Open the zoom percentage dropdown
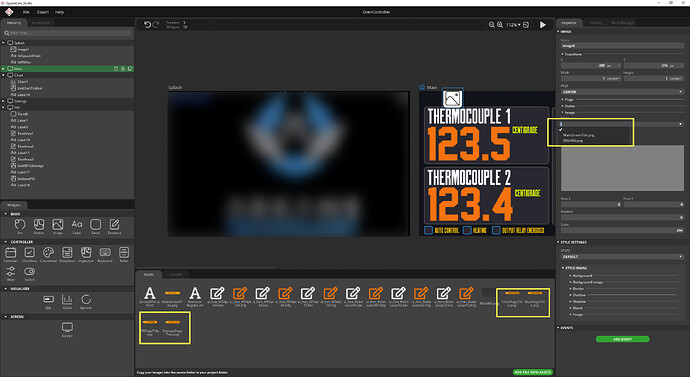Screen dimensions: 690x377 point(513,25)
